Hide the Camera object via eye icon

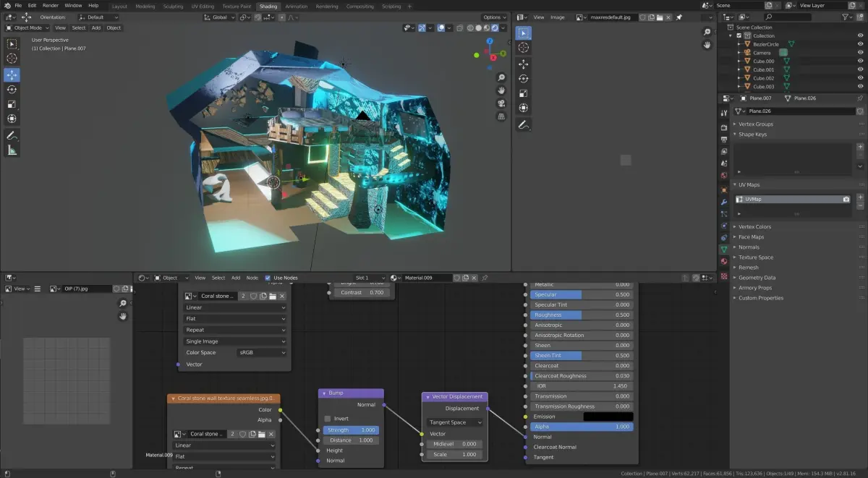pyautogui.click(x=860, y=53)
